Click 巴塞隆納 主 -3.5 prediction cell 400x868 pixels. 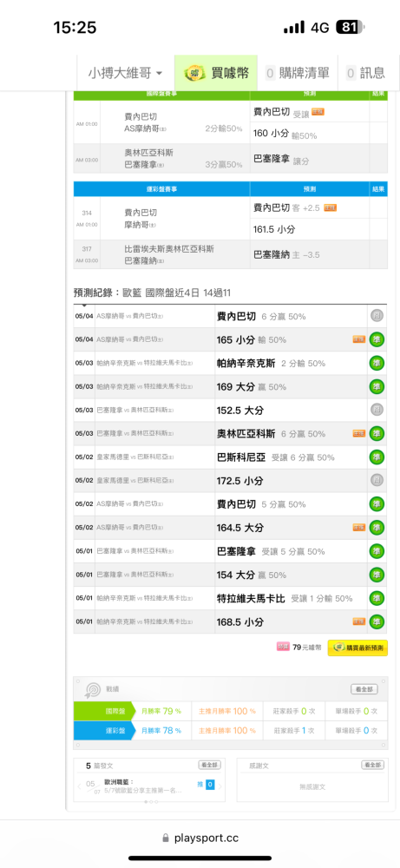coord(309,254)
